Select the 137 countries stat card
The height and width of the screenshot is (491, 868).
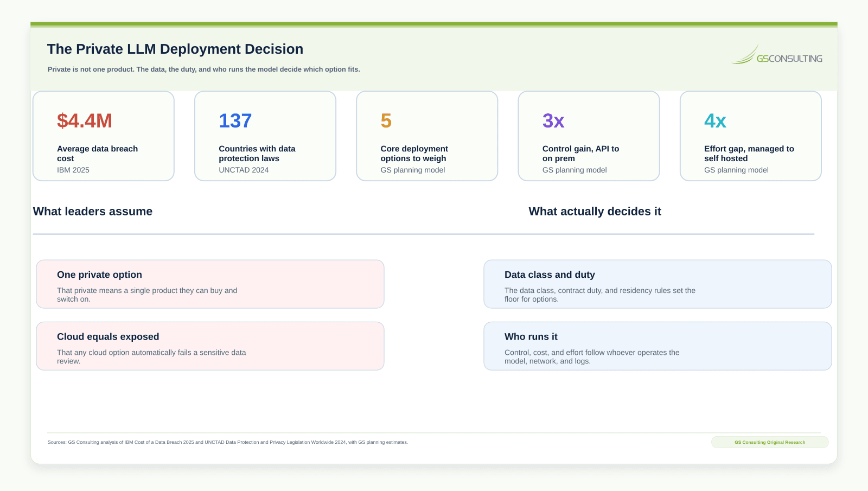point(265,136)
